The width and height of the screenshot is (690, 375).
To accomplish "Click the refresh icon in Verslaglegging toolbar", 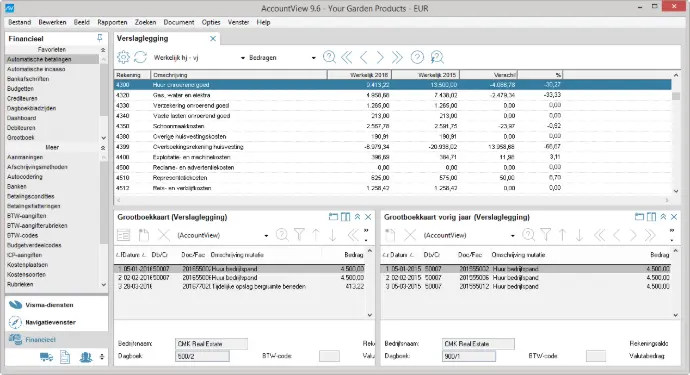I will click(x=140, y=57).
